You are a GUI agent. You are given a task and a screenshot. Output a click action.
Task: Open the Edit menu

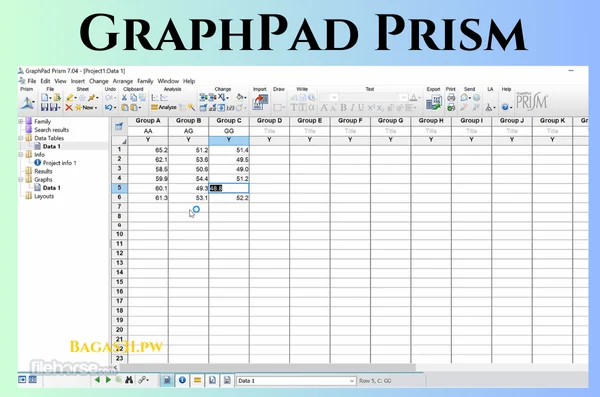tap(45, 81)
